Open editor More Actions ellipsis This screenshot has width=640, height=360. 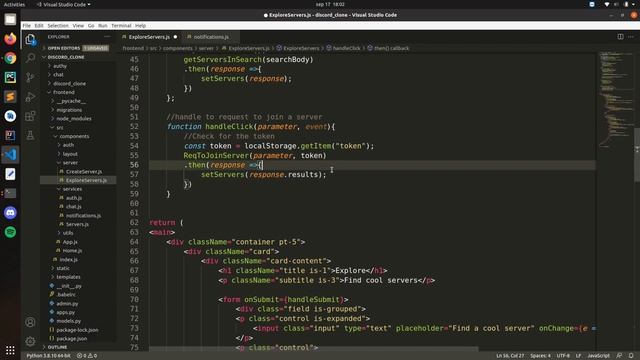click(x=631, y=37)
